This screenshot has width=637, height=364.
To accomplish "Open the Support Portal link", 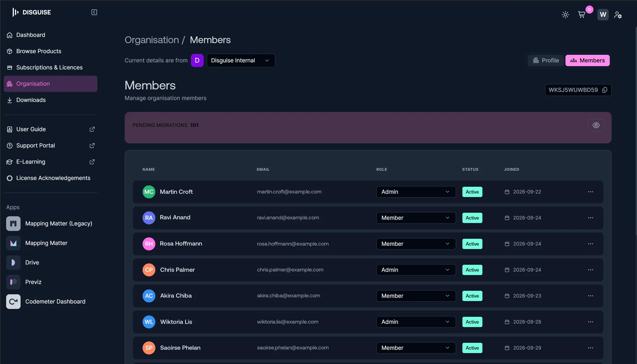I will point(50,145).
